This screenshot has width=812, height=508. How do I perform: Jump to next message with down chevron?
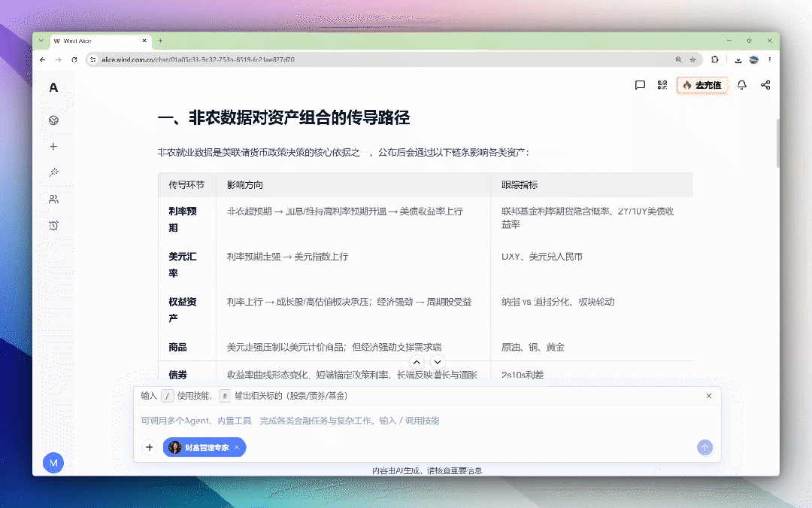pos(438,362)
